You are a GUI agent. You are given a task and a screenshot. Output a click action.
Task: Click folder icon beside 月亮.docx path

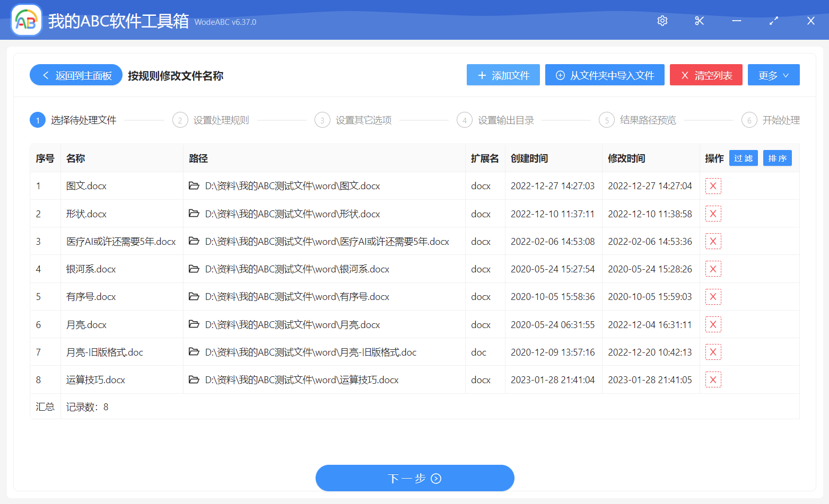tap(194, 324)
